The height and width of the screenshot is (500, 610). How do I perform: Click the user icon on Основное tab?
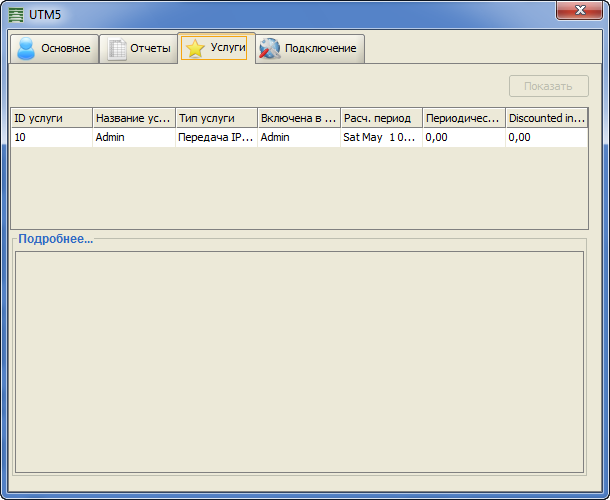click(26, 49)
